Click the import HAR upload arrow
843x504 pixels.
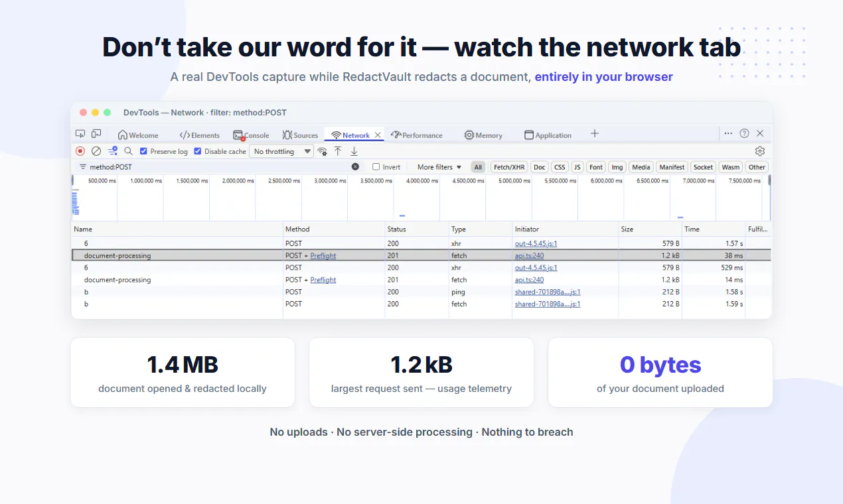[x=338, y=151]
